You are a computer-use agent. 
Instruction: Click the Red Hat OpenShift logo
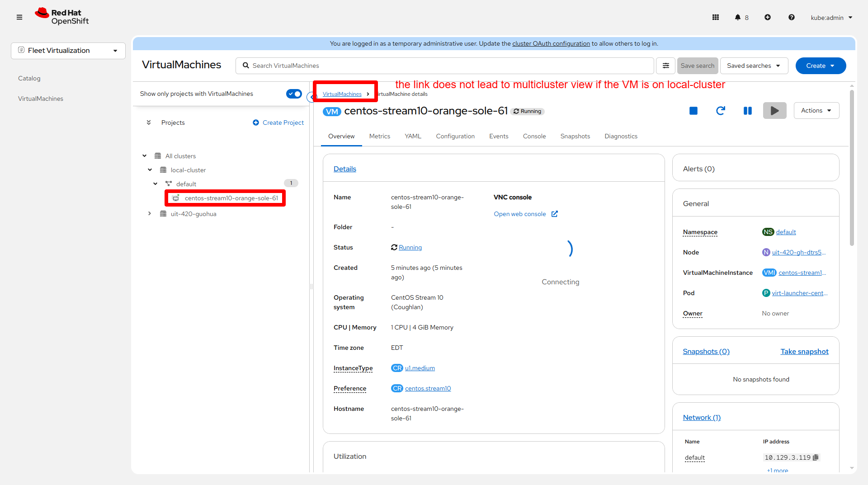[x=62, y=17]
